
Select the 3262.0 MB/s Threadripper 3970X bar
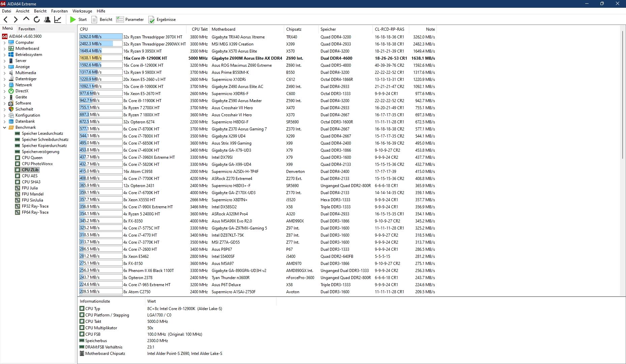tap(100, 37)
